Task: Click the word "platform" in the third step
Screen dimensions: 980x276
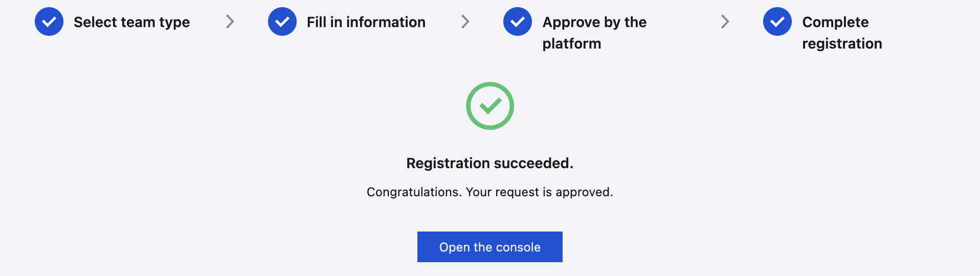Action: coord(572,43)
